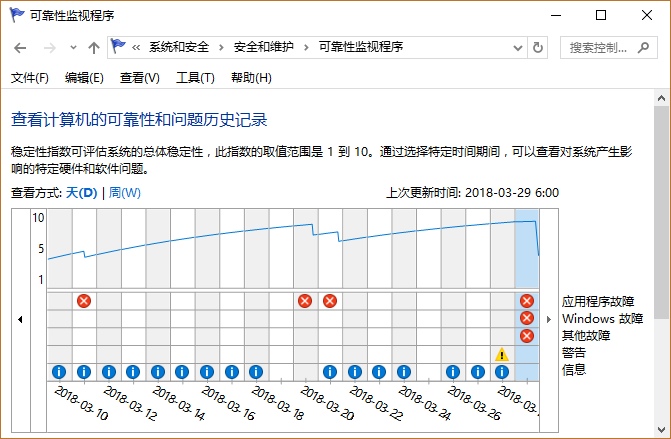Click the 应用程序故障 row label
The height and width of the screenshot is (439, 671).
(x=598, y=302)
